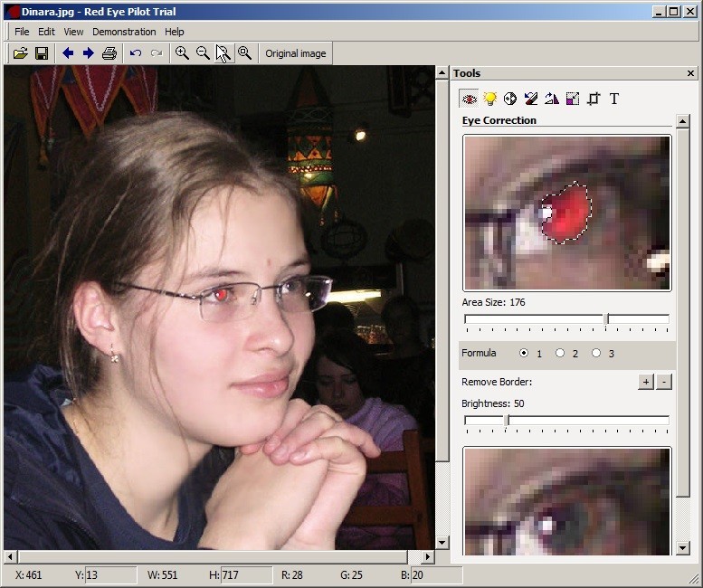The width and height of the screenshot is (703, 588).
Task: Click the selected red pupil preview thumbnail
Action: click(566, 213)
